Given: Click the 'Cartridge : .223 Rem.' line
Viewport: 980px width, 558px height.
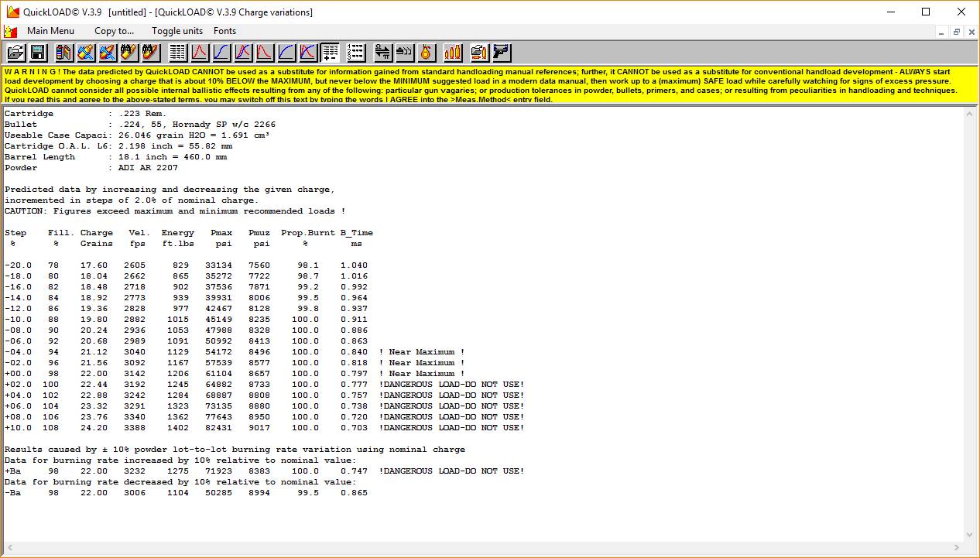Looking at the screenshot, I should coord(86,114).
